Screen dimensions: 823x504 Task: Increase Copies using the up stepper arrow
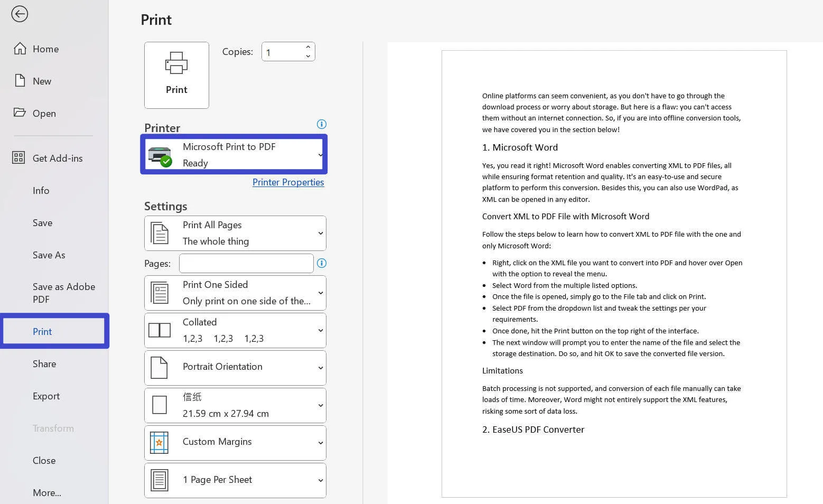(308, 46)
